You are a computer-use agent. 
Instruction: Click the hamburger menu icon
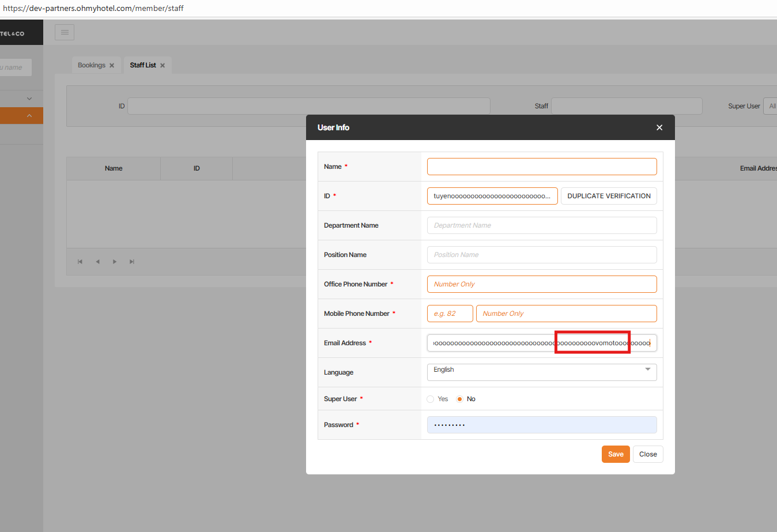(x=65, y=32)
